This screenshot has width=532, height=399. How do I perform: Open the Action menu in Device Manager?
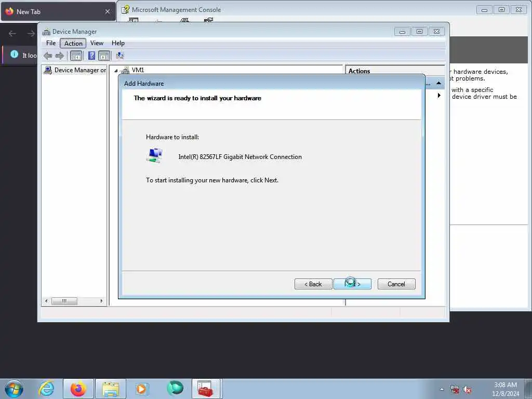pos(73,43)
